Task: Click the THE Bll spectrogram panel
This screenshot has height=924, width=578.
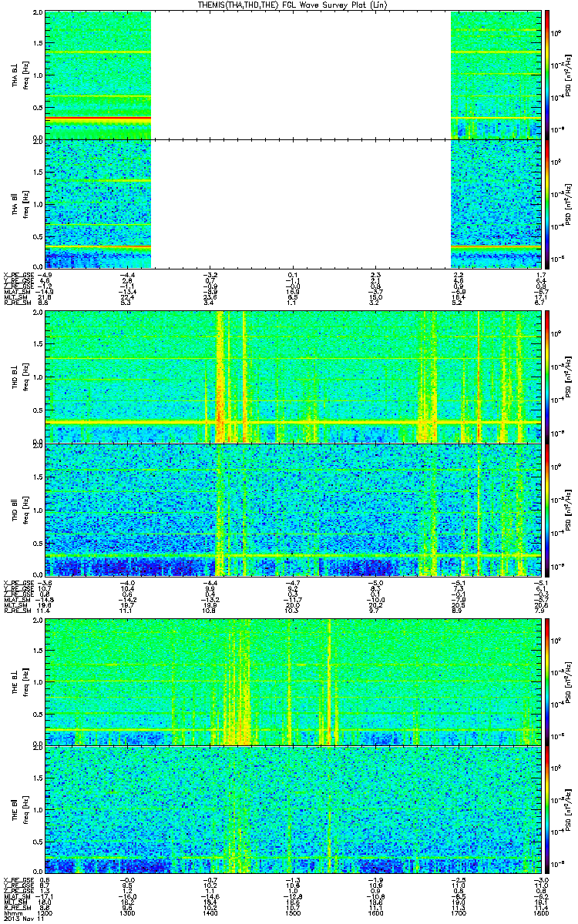Action: click(x=294, y=810)
